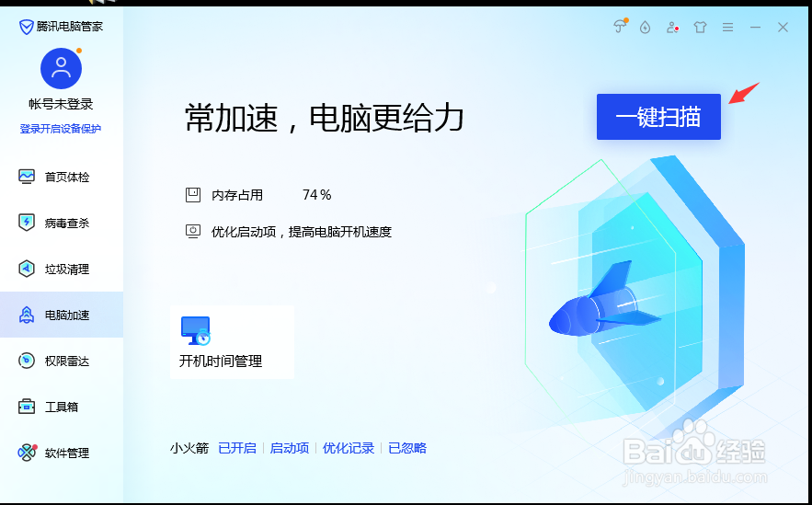Click the startup optimization monitor icon
Image resolution: width=812 pixels, height=505 pixels.
pyautogui.click(x=193, y=231)
